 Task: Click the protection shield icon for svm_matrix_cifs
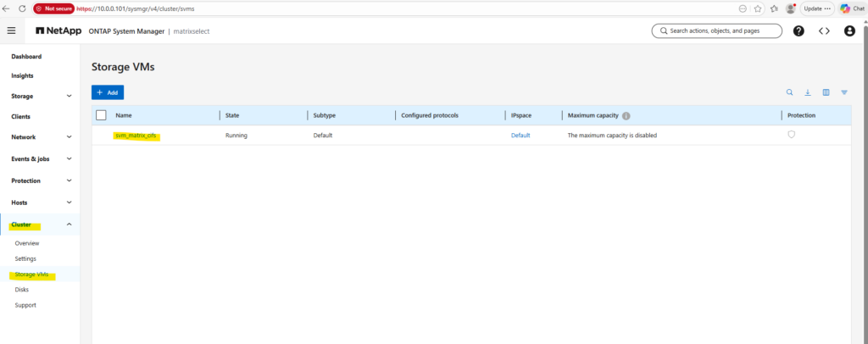click(791, 135)
